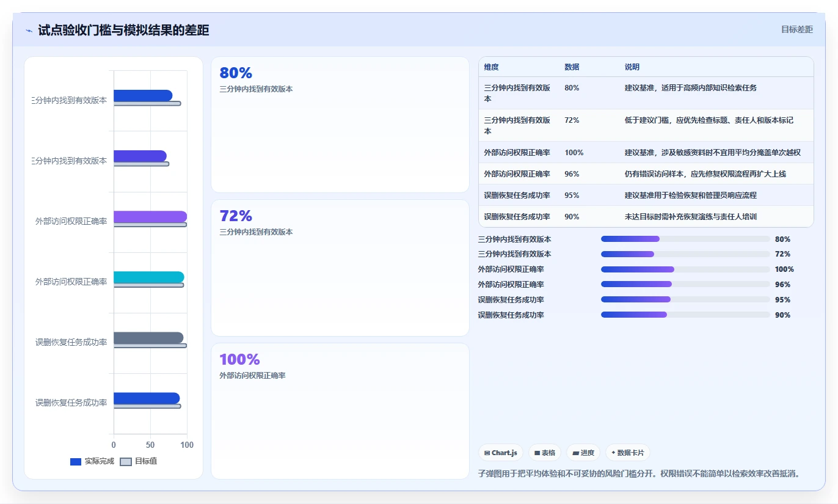Click the 数据 column header

coord(572,67)
